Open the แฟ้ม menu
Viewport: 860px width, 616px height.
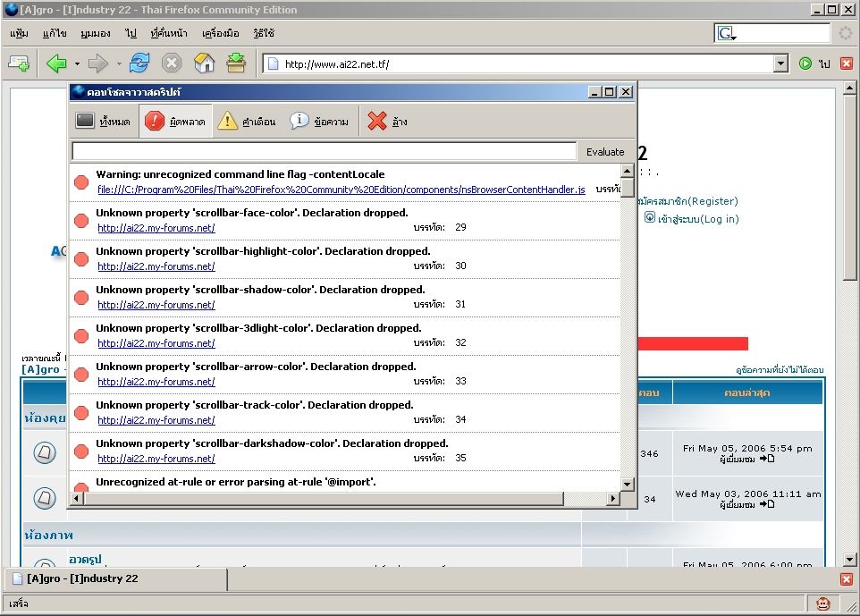[19, 33]
